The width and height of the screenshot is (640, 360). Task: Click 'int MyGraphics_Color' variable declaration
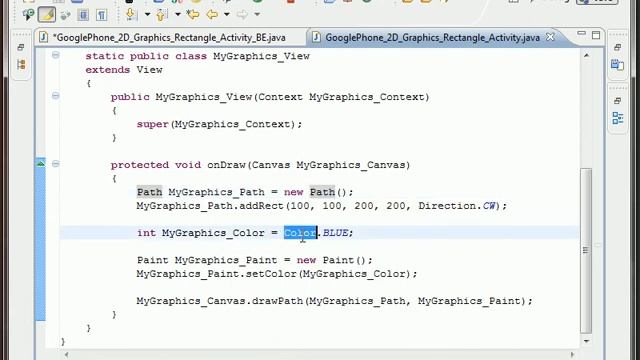[x=201, y=233]
